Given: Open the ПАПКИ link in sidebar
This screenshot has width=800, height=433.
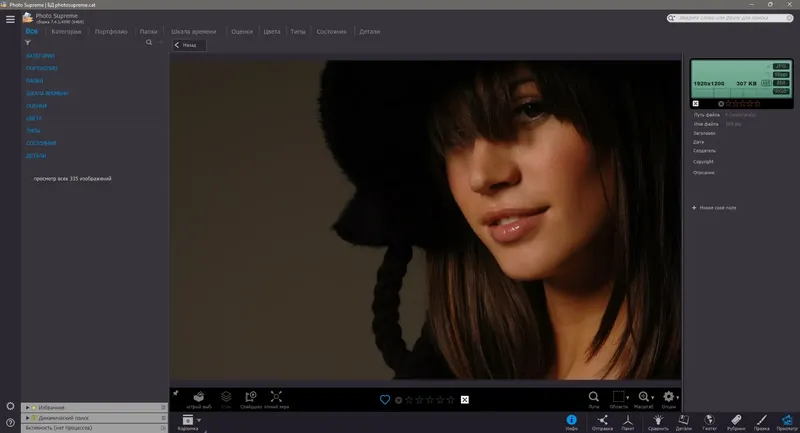Looking at the screenshot, I should (x=35, y=81).
